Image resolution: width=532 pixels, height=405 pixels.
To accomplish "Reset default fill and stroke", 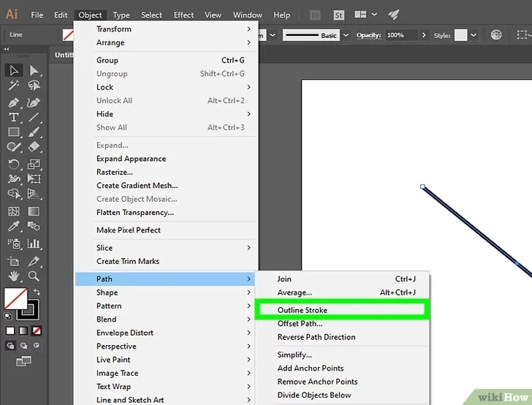I will click(x=7, y=317).
